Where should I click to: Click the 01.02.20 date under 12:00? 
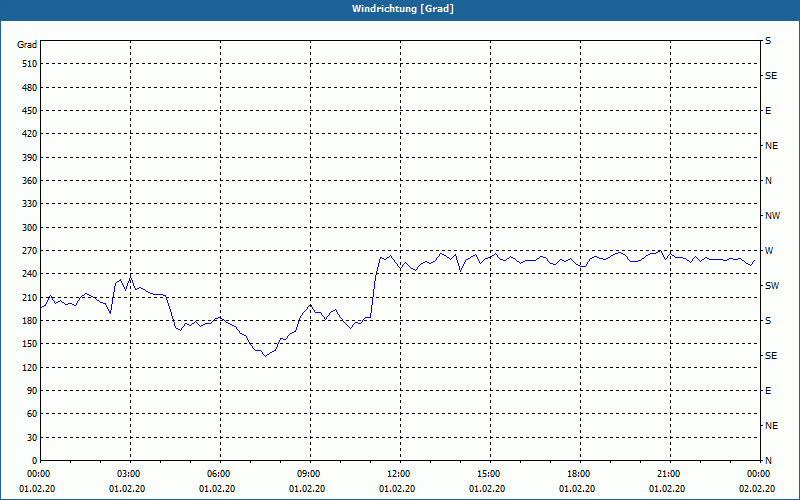click(397, 489)
